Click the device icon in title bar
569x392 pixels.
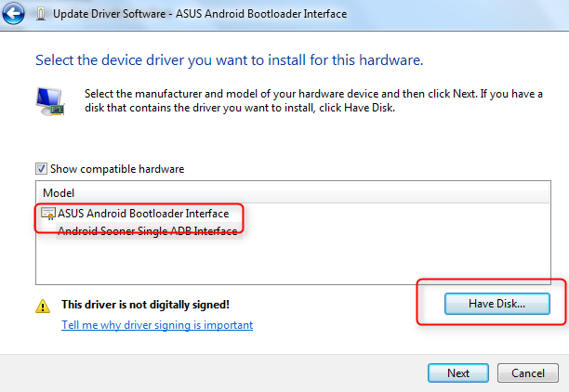[x=41, y=14]
